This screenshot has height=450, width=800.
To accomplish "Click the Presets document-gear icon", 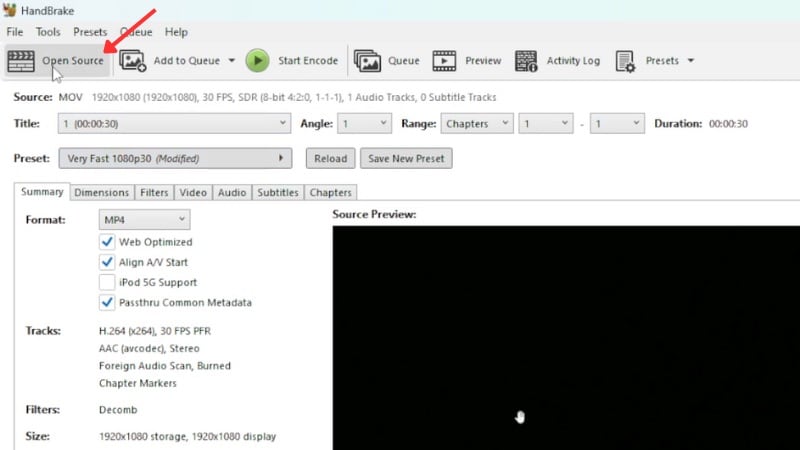I will point(625,61).
